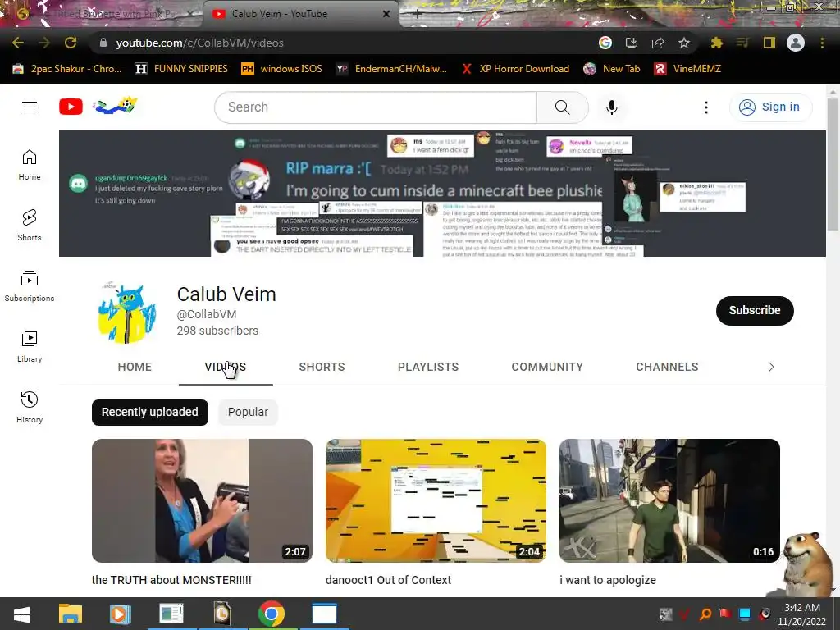Click the Calub Veim channel avatar
Screen dimensions: 840x630
[127, 313]
